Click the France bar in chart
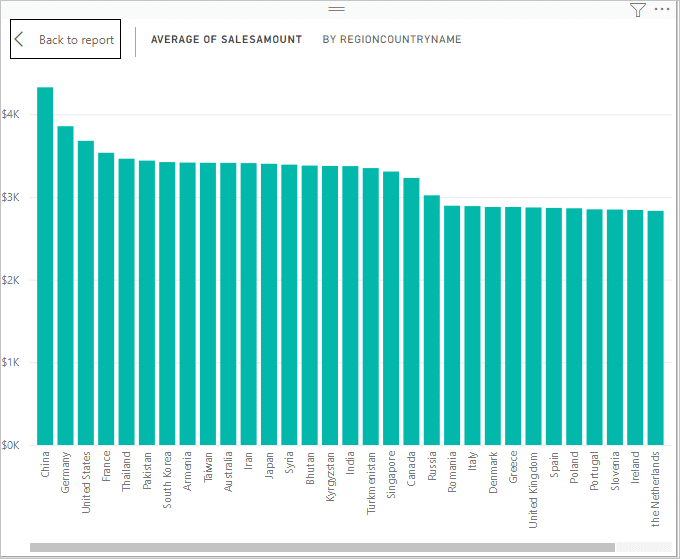Viewport: 680px width, 559px height. pyautogui.click(x=106, y=299)
